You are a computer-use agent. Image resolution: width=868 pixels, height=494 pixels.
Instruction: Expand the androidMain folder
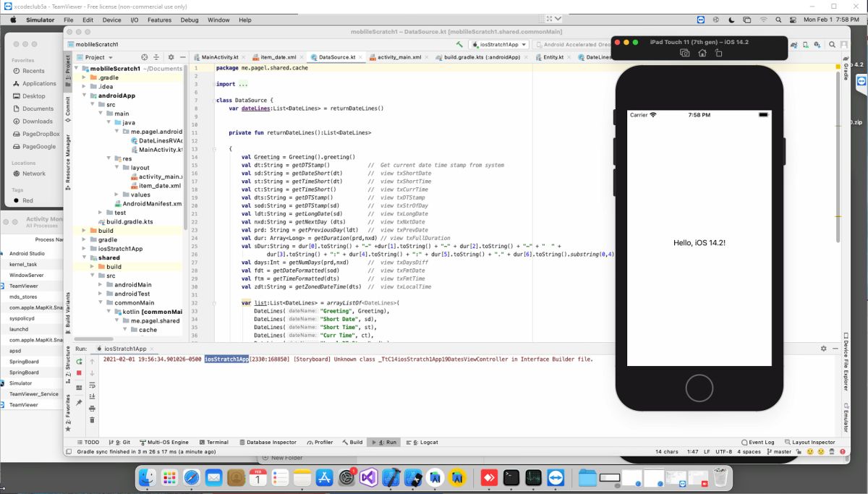pyautogui.click(x=101, y=285)
